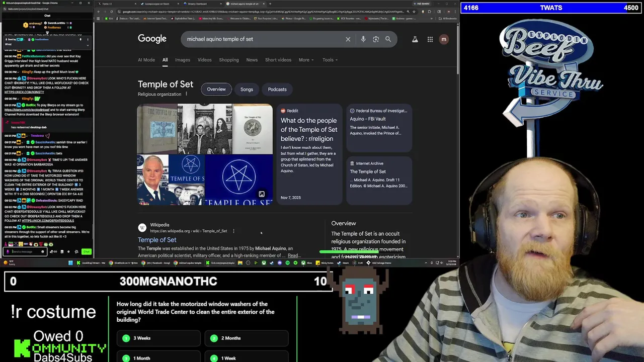Screen dimensions: 644x362
Task: Click KINGTY kick.com link in chat
Action: [24, 93]
